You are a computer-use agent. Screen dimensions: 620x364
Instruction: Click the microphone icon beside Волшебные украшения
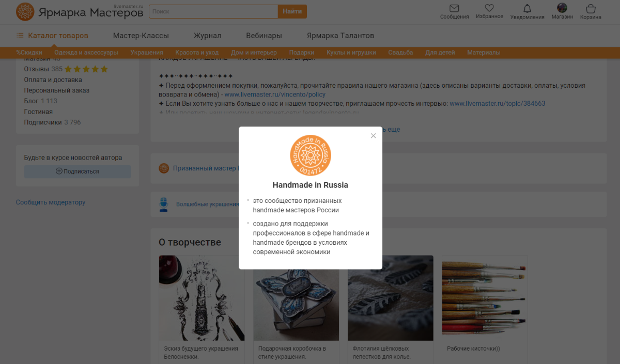coord(164,204)
